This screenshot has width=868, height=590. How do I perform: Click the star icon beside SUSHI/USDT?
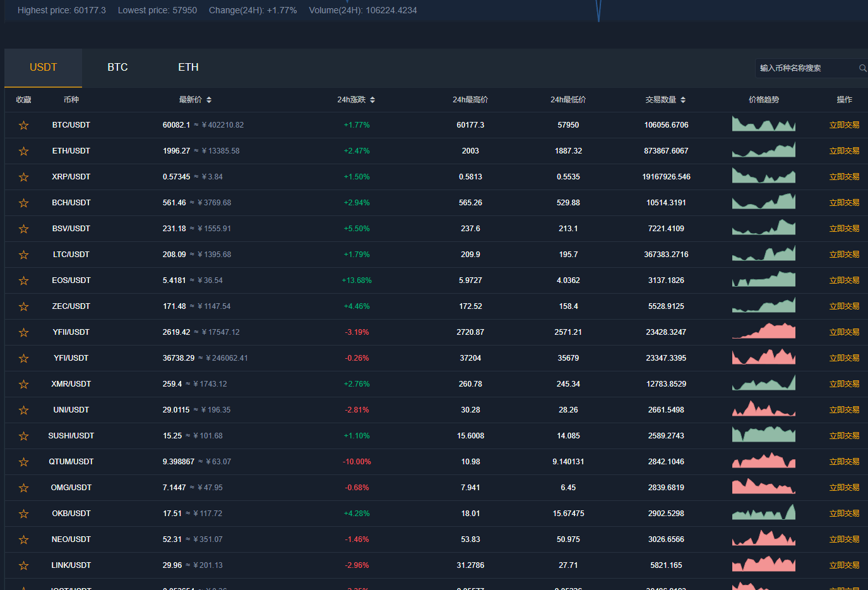click(x=23, y=436)
